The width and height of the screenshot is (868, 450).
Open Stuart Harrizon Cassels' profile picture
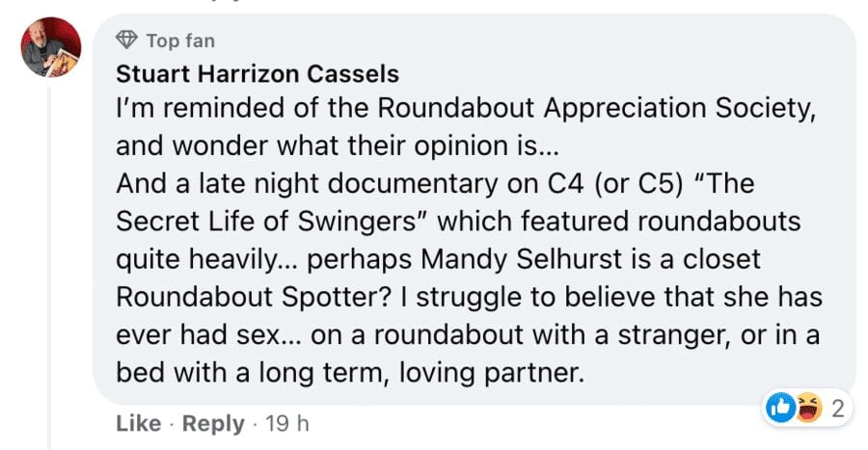(51, 49)
